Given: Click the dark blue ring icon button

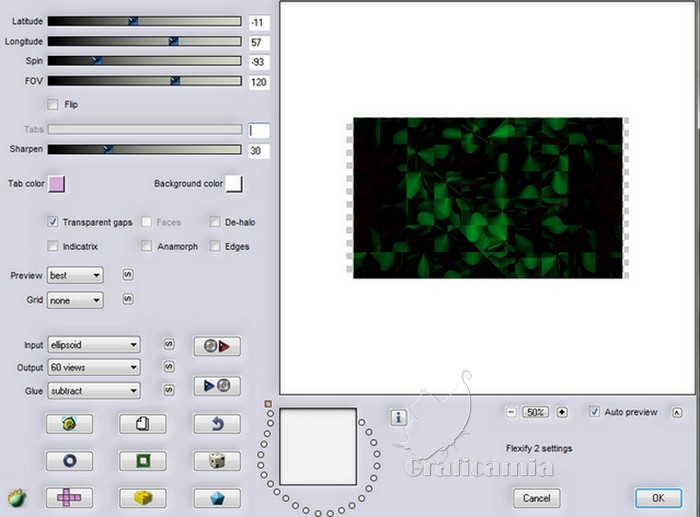Looking at the screenshot, I should pos(69,461).
